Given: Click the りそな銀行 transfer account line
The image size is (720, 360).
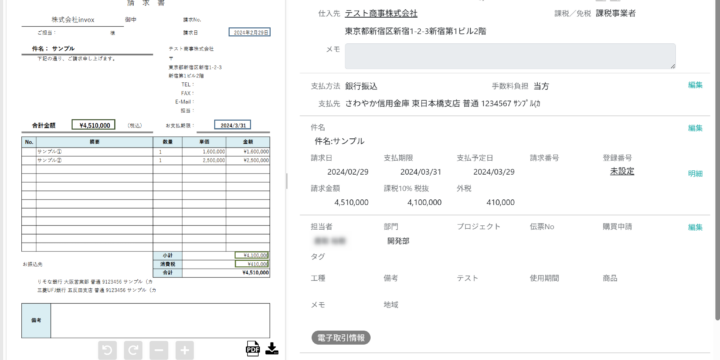Looking at the screenshot, I should [95, 281].
